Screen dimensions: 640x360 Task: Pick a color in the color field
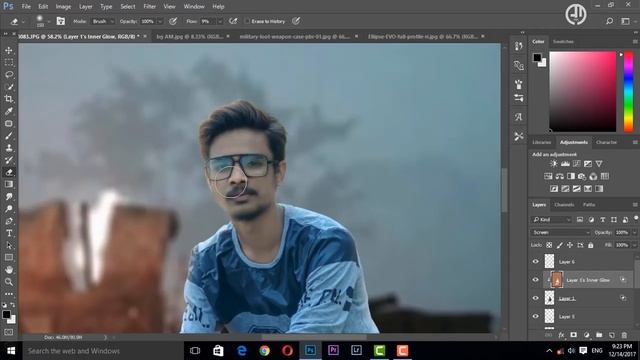point(582,91)
